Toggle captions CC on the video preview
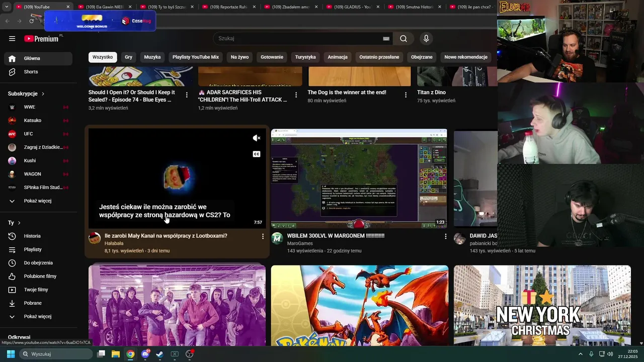644x362 pixels. click(257, 154)
